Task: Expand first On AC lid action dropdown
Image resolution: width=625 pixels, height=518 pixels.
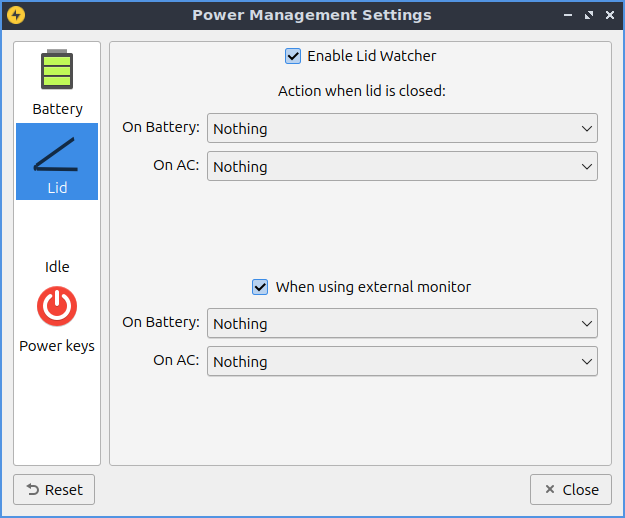Action: [401, 166]
